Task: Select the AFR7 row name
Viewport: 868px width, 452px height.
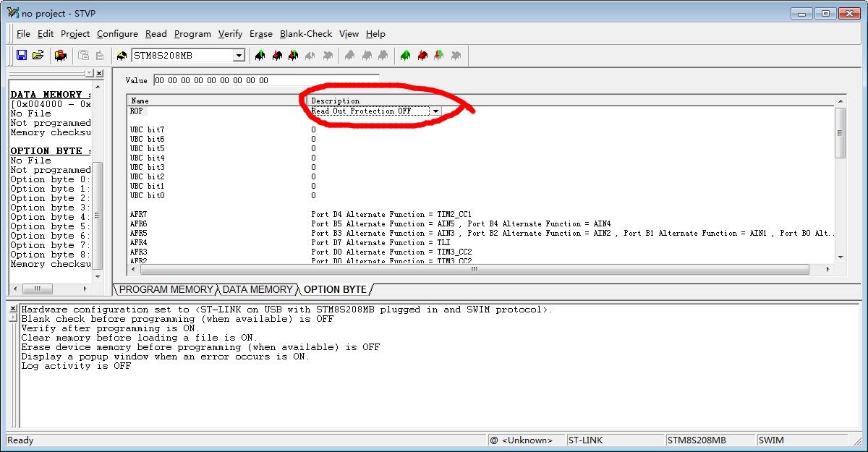Action: tap(138, 215)
